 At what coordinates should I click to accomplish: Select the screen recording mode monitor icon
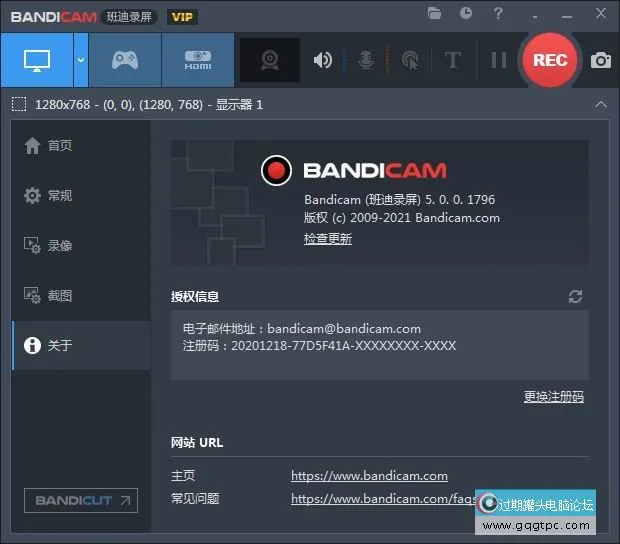[37, 60]
